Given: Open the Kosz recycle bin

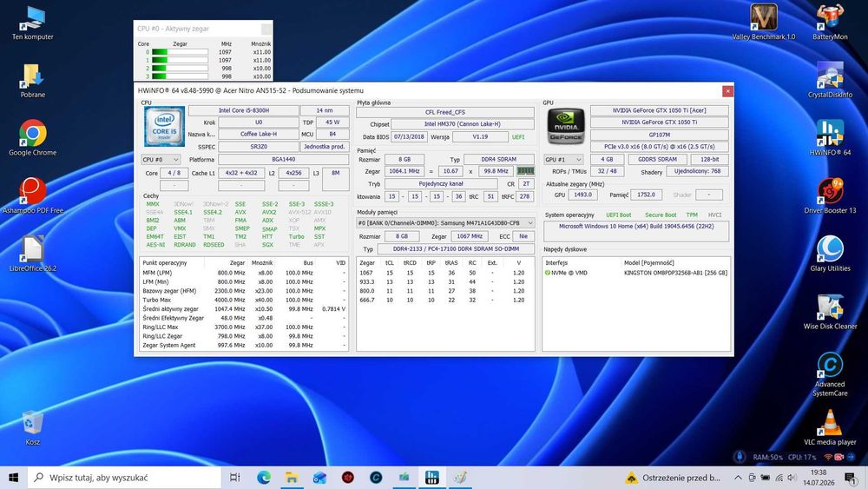Looking at the screenshot, I should tap(33, 427).
